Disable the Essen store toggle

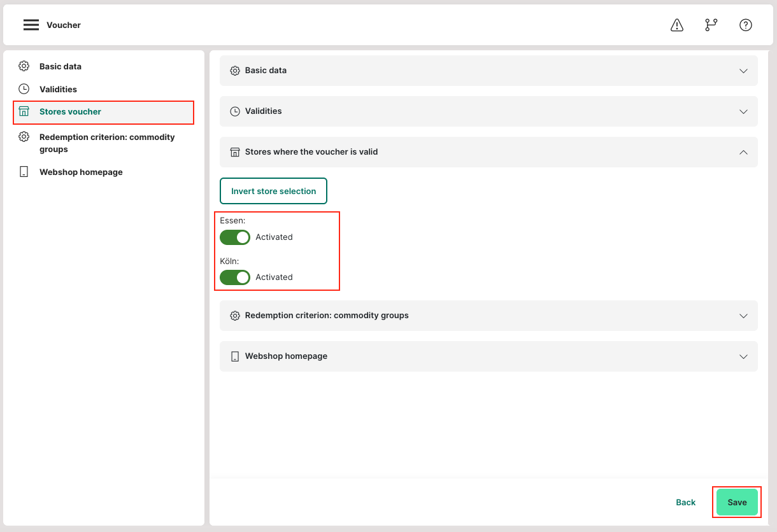pos(235,237)
